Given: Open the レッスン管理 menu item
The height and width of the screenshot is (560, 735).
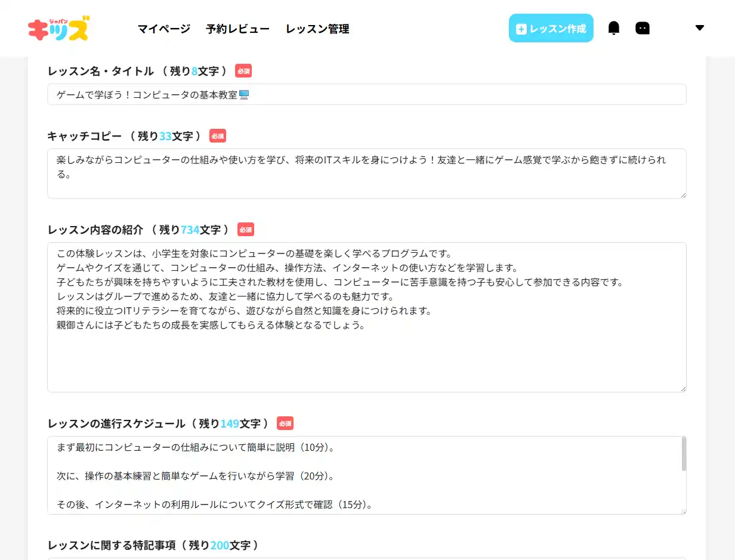Looking at the screenshot, I should (317, 29).
